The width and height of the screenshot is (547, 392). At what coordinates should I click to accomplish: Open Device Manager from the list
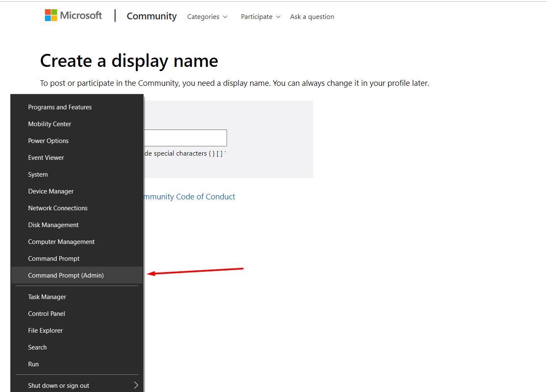tap(50, 191)
